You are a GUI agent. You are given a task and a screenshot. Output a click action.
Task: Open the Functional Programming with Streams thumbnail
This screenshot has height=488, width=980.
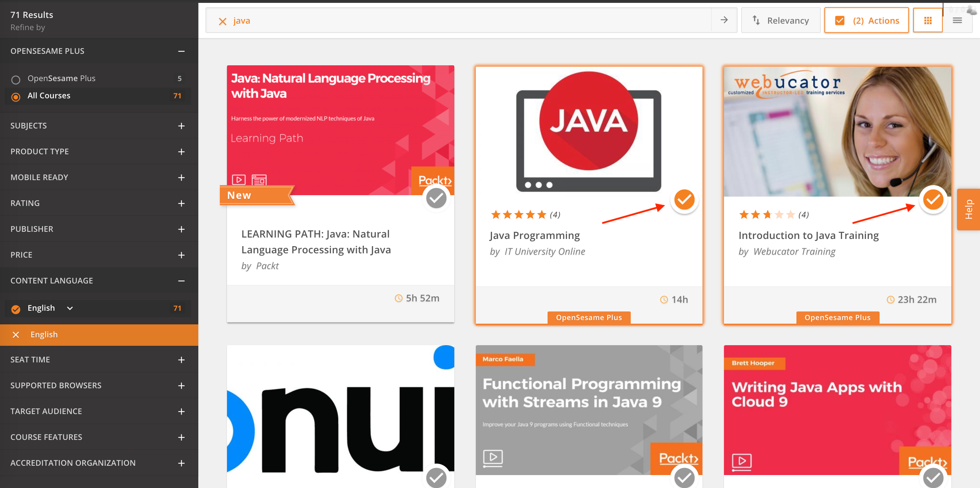coord(588,410)
